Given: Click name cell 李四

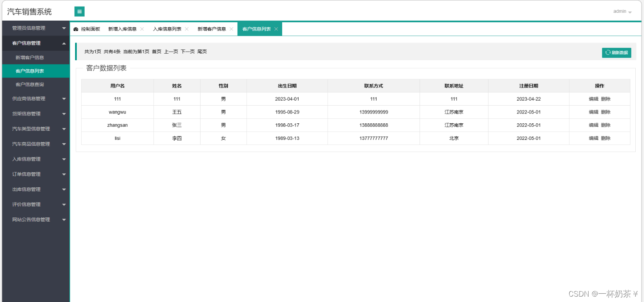Looking at the screenshot, I should [177, 138].
